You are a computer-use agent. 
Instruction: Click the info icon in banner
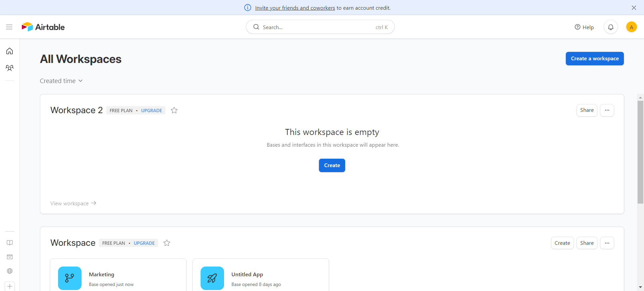[248, 8]
